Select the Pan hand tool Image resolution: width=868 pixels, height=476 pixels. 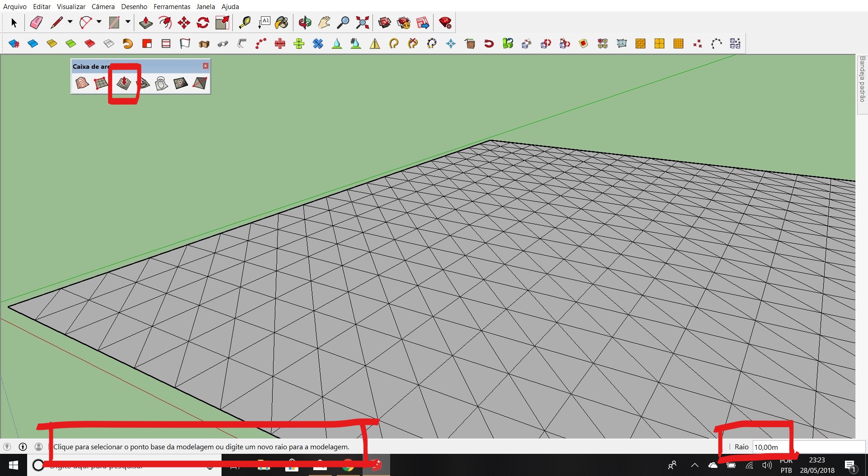[324, 23]
